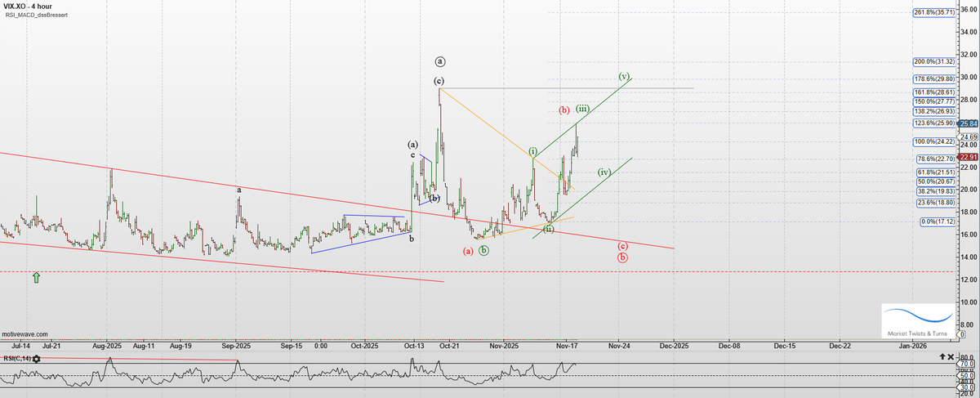Select the 100.0%(24.22) Fibonacci label

(x=933, y=142)
